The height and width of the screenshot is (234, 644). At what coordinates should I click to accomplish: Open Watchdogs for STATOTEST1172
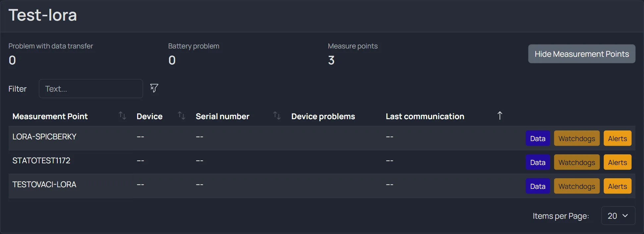point(577,162)
